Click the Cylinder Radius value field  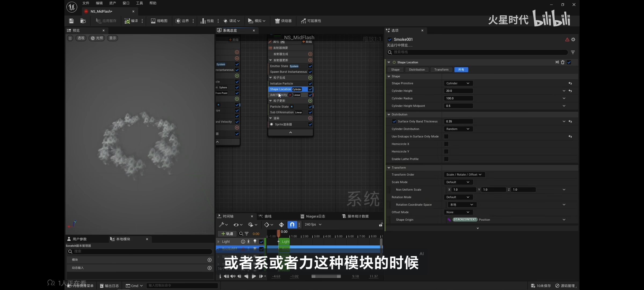[x=458, y=98]
